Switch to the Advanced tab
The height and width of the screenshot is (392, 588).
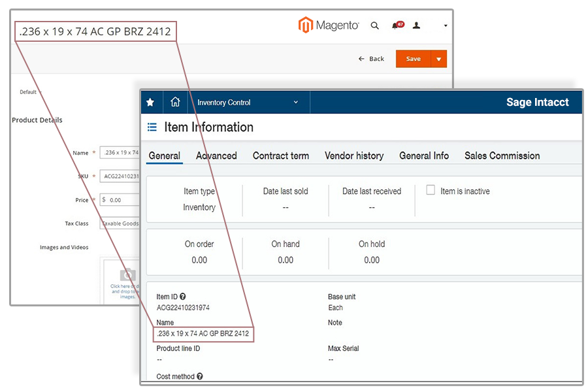point(216,155)
